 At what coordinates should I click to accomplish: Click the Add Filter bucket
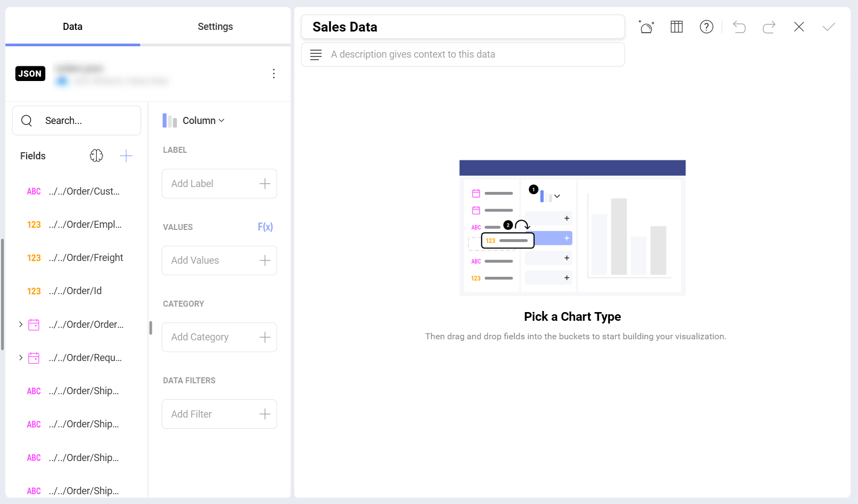tap(219, 414)
